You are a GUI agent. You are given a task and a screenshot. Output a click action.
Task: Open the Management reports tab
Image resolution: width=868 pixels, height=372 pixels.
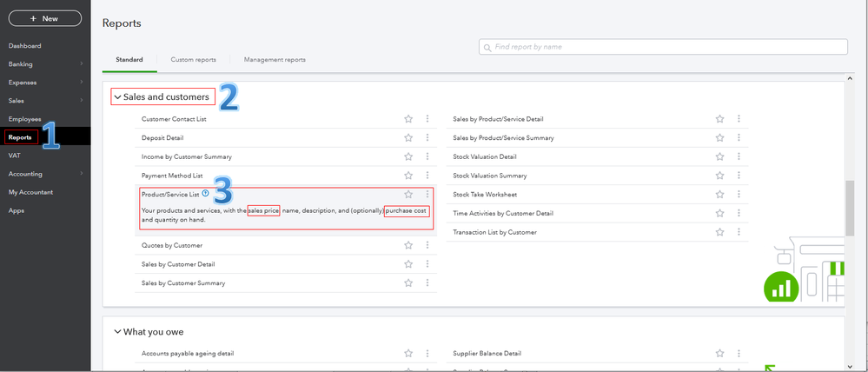[x=275, y=60]
